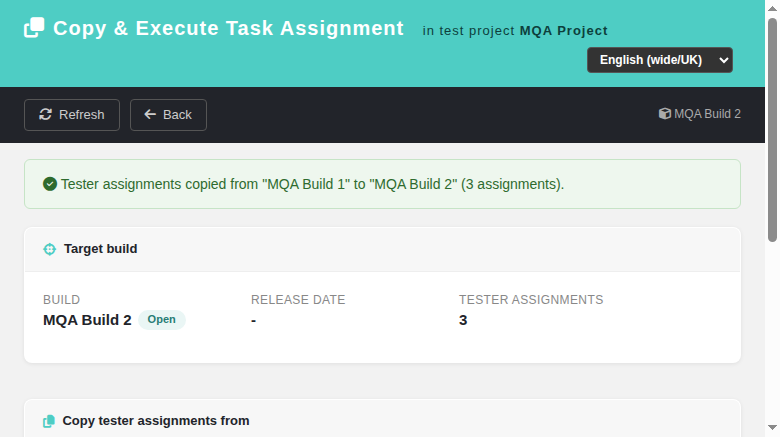Click the MQA Build 2 box icon

point(665,114)
